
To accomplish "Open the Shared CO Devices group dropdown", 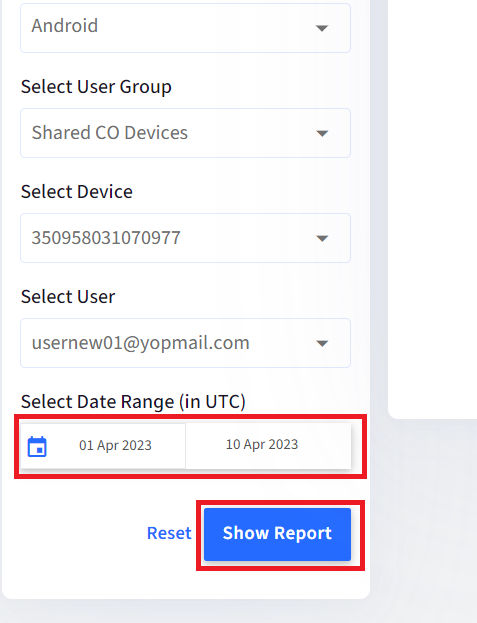I will click(x=185, y=133).
